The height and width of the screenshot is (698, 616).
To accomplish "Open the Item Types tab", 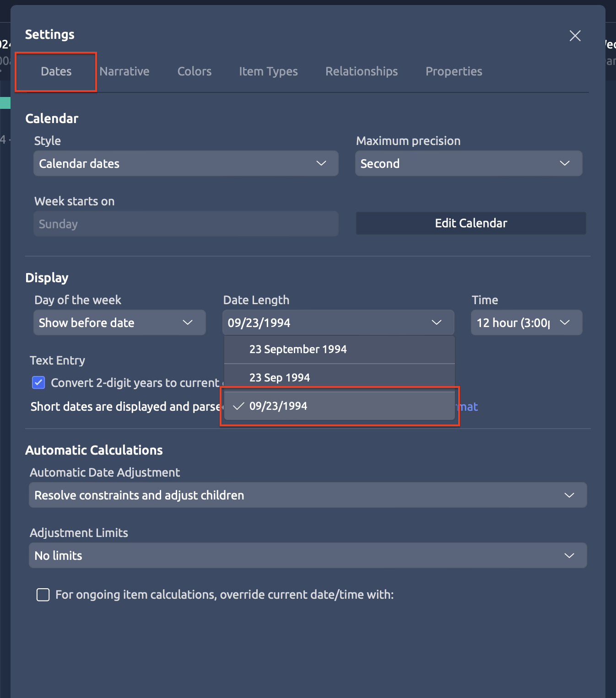I will point(268,71).
